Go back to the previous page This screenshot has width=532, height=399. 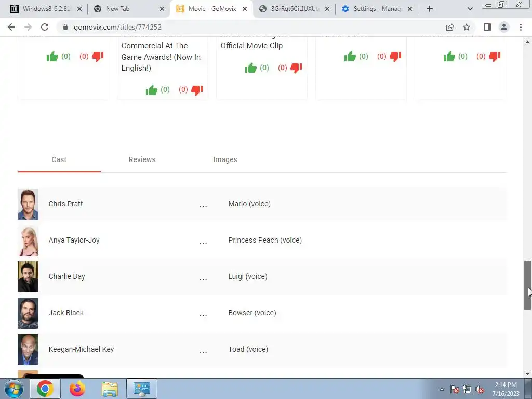pyautogui.click(x=11, y=27)
